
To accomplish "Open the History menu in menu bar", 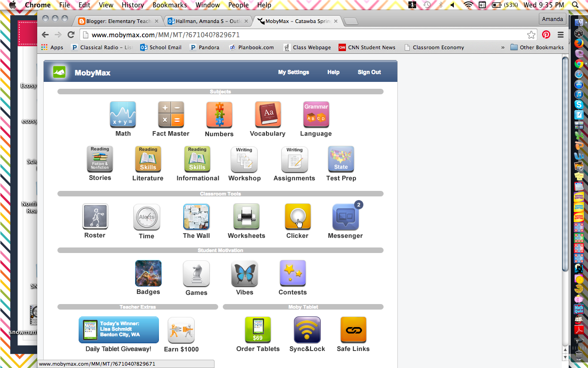I will point(133,5).
